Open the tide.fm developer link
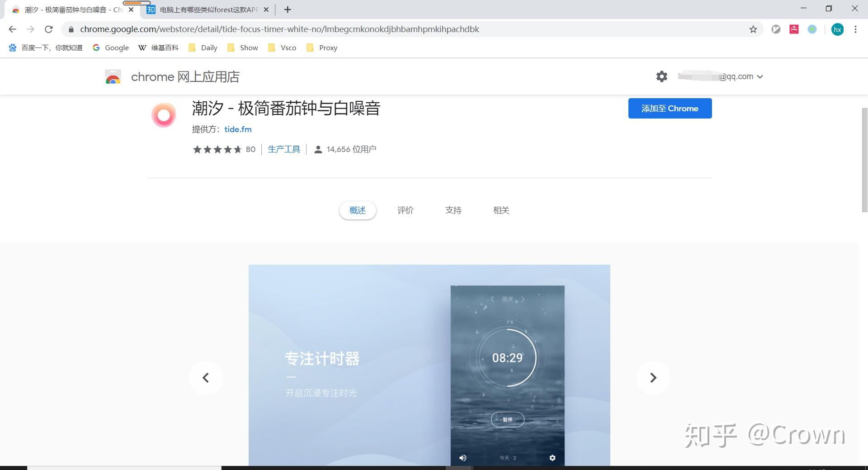Screen dimensions: 868x470 tap(238, 129)
